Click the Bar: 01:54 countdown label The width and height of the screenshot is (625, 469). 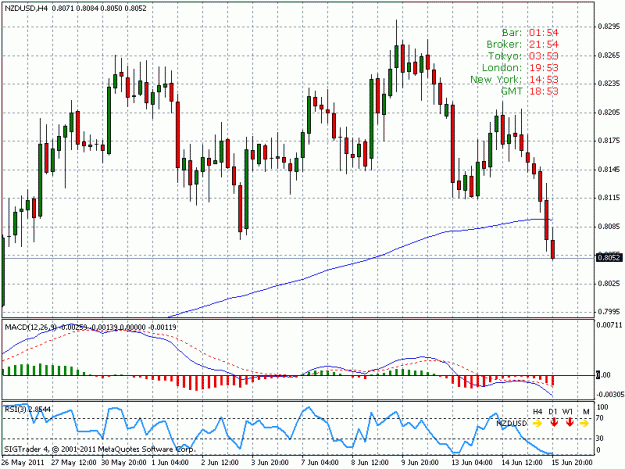pos(530,33)
